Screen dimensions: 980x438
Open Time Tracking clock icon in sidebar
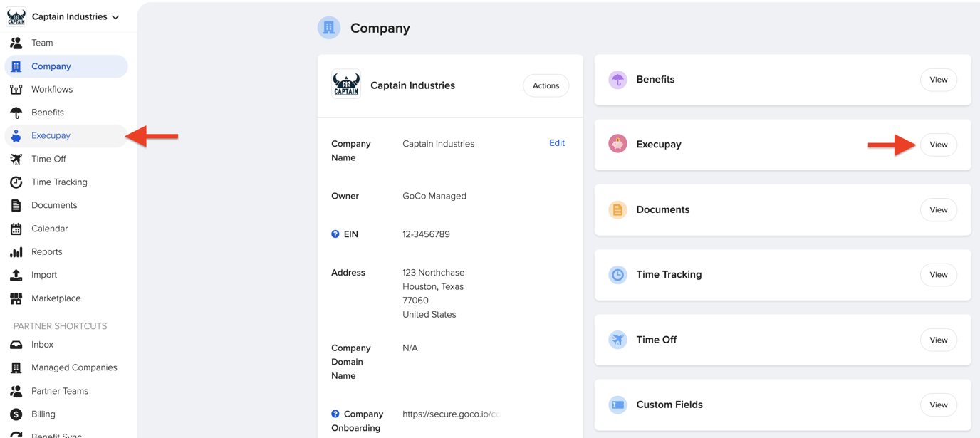(16, 182)
